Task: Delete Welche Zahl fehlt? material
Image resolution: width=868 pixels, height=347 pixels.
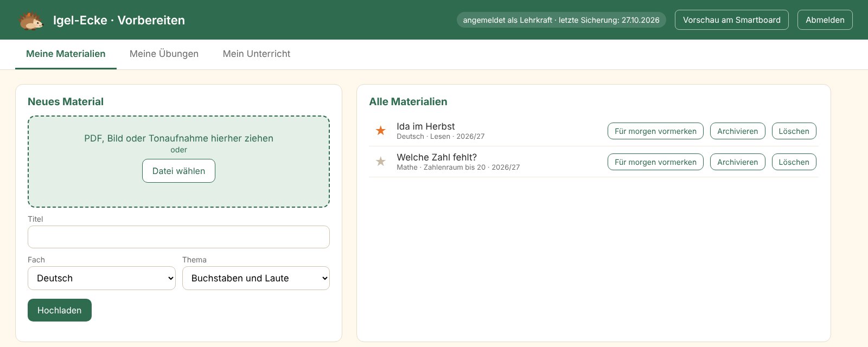Action: point(794,162)
